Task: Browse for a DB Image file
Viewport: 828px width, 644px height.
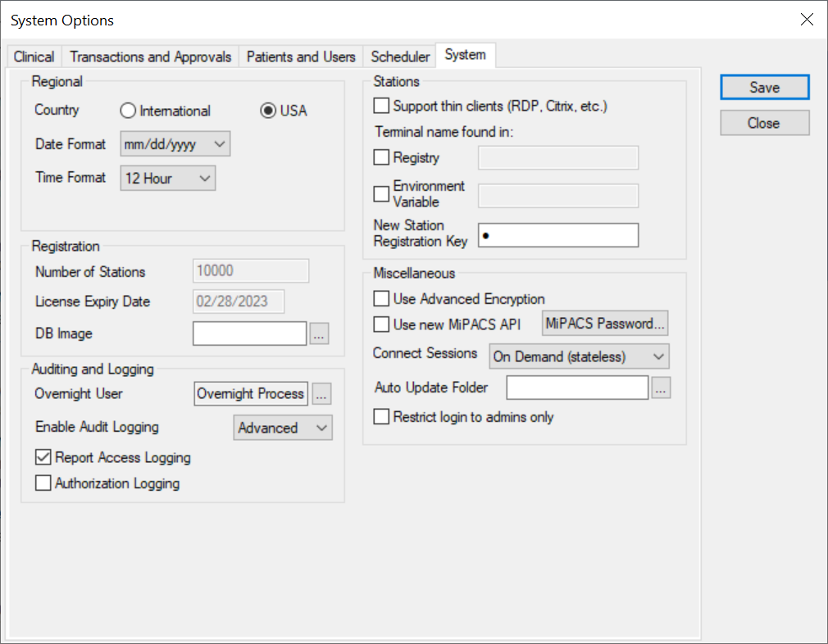Action: (x=319, y=333)
